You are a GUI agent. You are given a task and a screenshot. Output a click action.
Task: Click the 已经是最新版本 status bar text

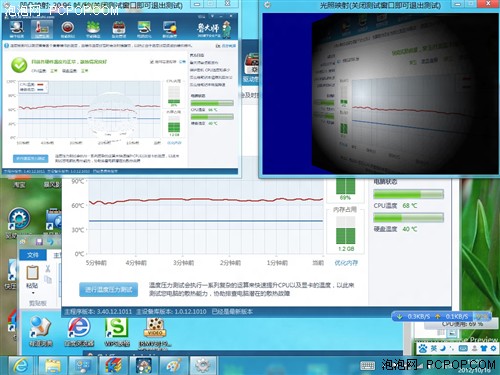click(232, 312)
